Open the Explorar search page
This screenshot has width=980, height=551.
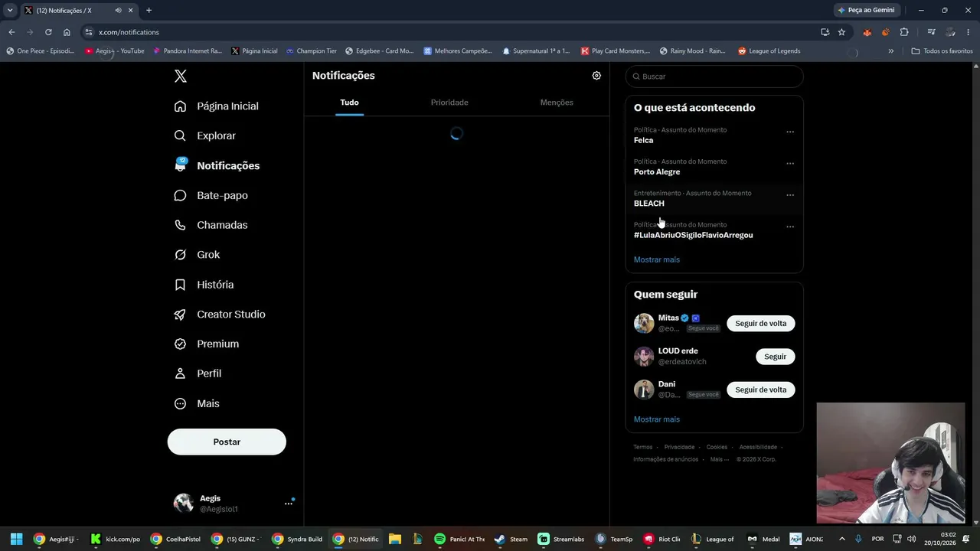[205, 135]
